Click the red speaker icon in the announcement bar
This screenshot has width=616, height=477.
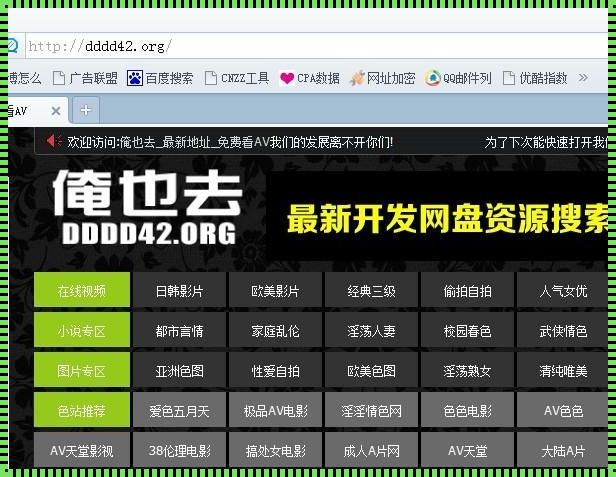click(x=54, y=141)
